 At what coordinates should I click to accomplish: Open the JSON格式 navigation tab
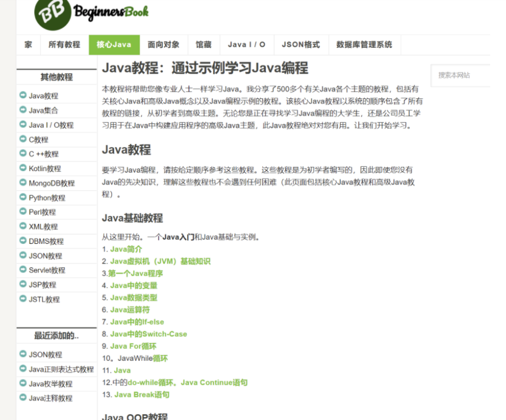point(301,45)
